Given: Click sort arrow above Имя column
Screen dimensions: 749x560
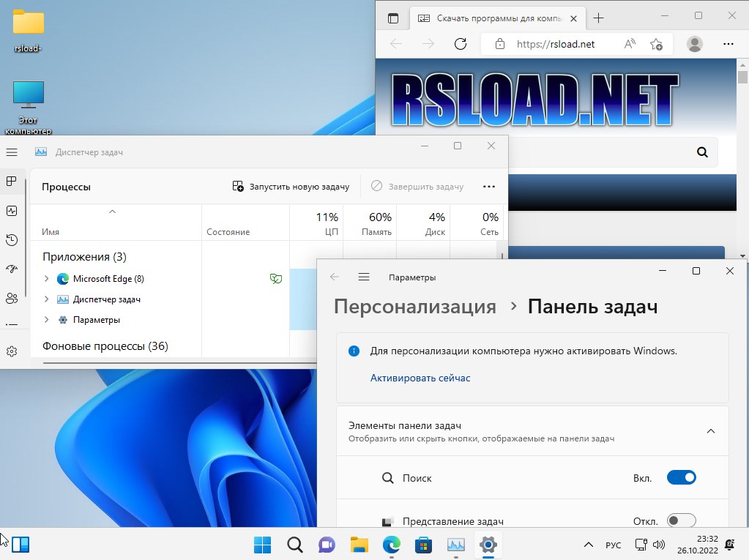Looking at the screenshot, I should (112, 212).
